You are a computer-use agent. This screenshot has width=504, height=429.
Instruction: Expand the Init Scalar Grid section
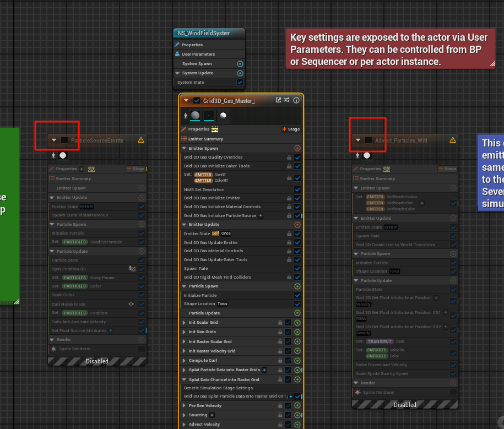click(185, 322)
